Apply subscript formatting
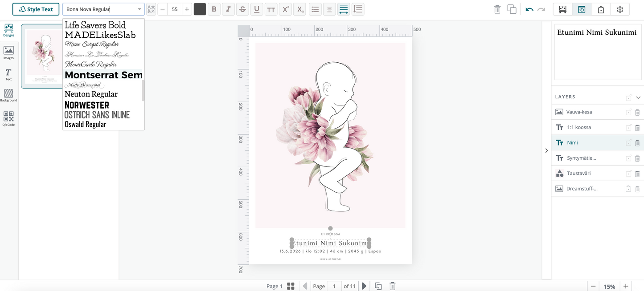Image resolution: width=644 pixels, height=291 pixels. click(300, 9)
